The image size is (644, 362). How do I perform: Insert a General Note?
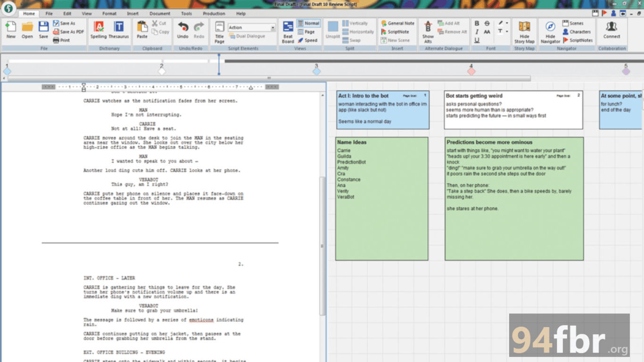tap(397, 23)
